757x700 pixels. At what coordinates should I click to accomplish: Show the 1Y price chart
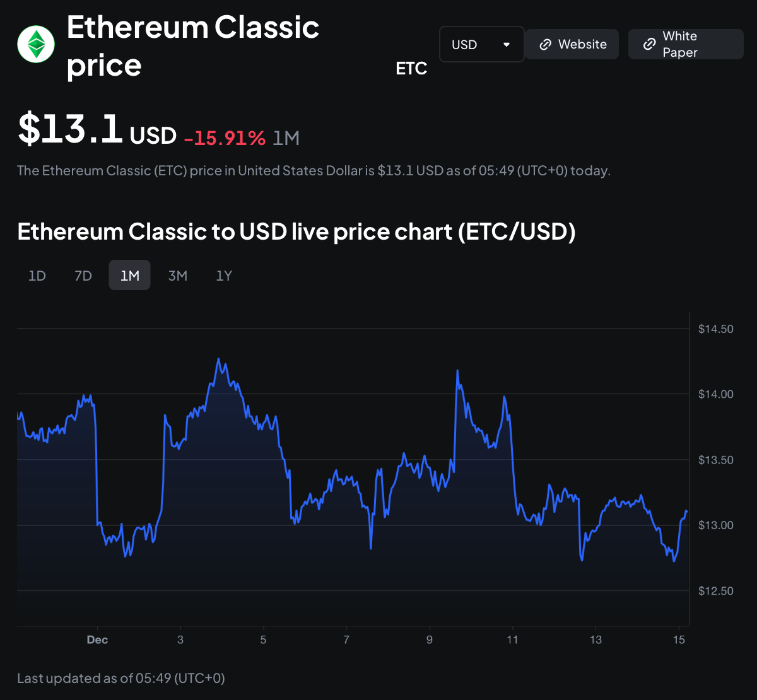(x=224, y=276)
